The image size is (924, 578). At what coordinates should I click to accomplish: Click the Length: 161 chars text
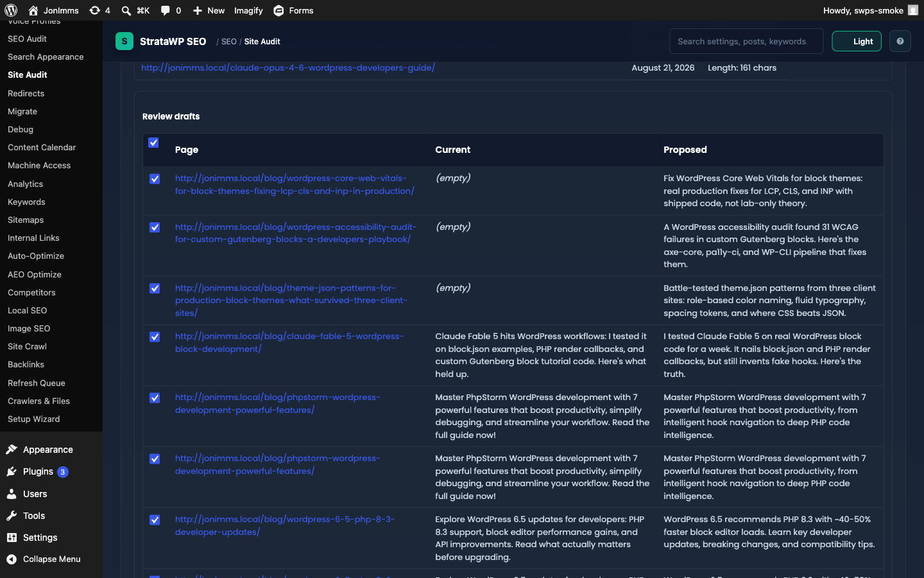click(x=742, y=67)
